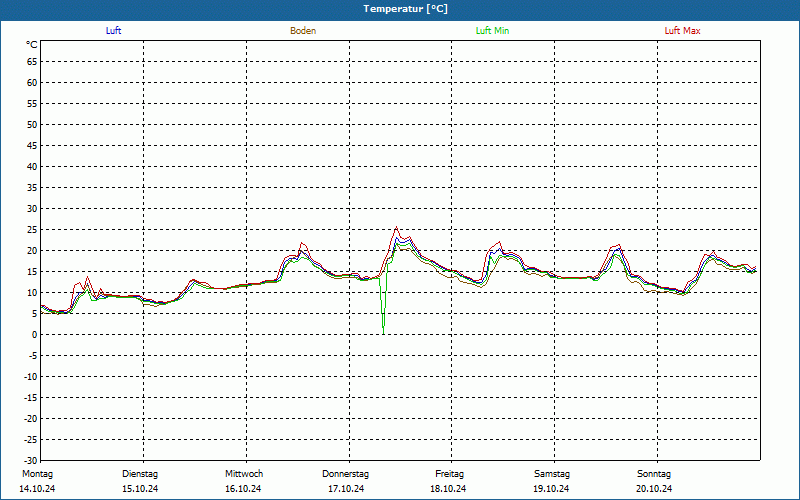Click the 60 y-axis value
The width and height of the screenshot is (800, 500).
(32, 83)
